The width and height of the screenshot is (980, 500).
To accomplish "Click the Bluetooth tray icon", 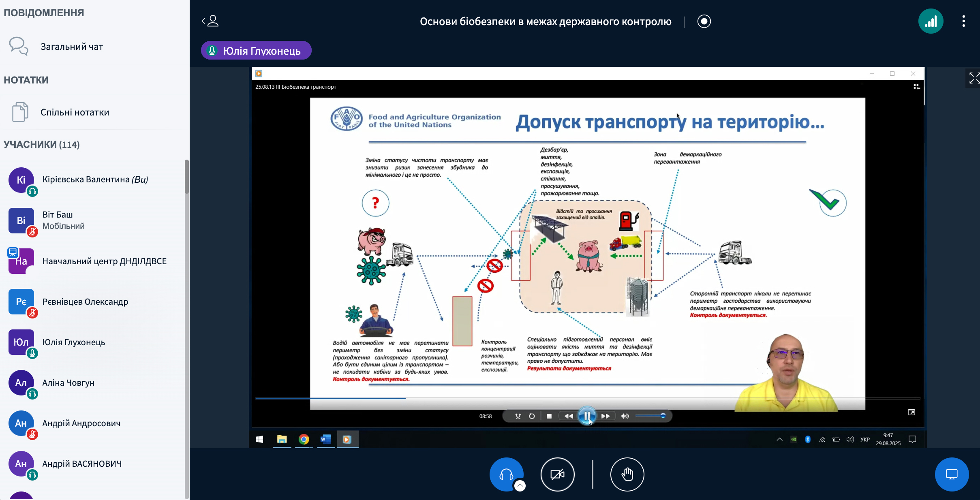I will (808, 439).
